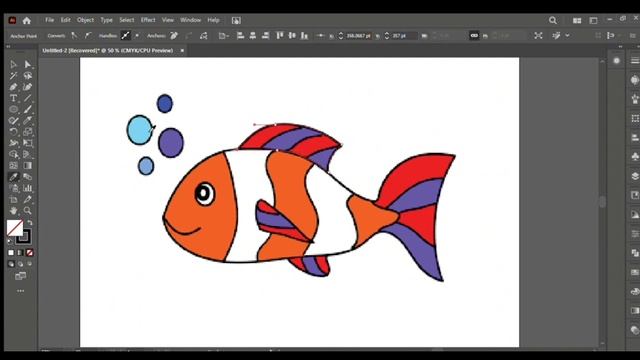
Task: Switch to Untitled-2 [Recovered] document tab
Action: click(108, 51)
